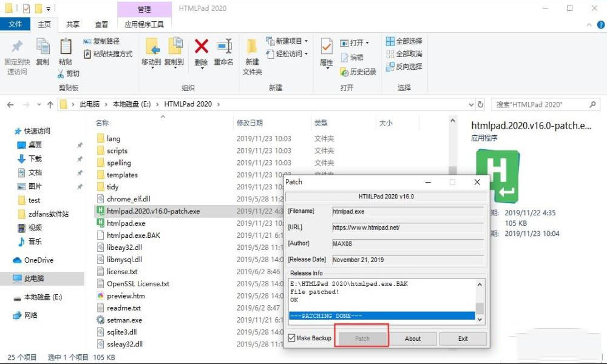Click the search HTMLPad 2020 field
607x364 pixels.
[x=540, y=104]
